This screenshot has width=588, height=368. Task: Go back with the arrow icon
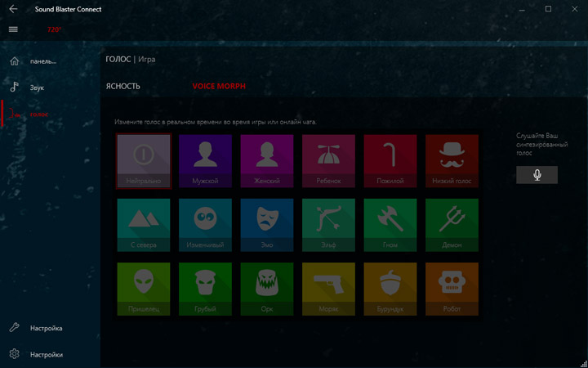tap(13, 9)
